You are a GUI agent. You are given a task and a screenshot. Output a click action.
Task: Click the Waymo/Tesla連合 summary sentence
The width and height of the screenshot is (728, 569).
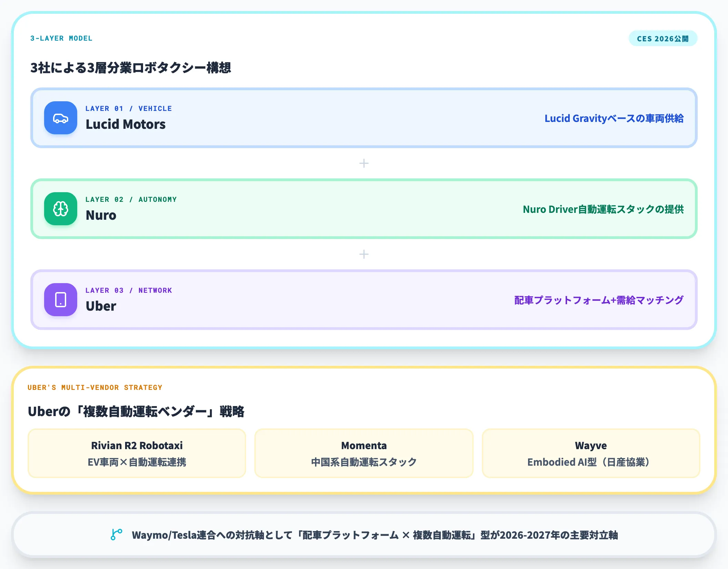[x=375, y=535]
